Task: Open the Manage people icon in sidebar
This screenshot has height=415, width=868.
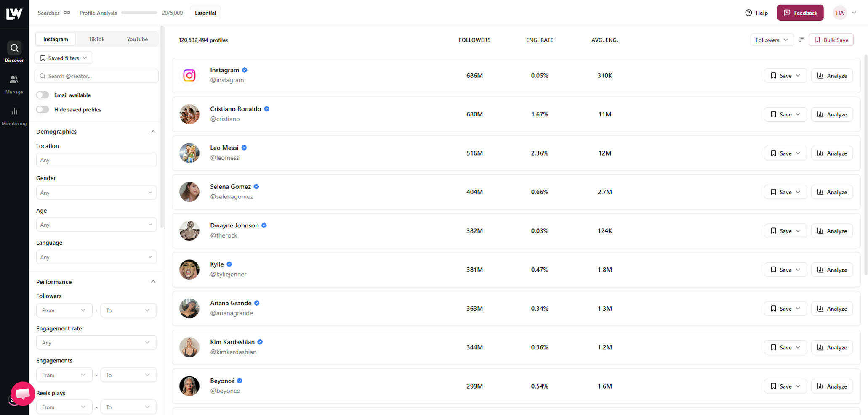Action: (14, 79)
